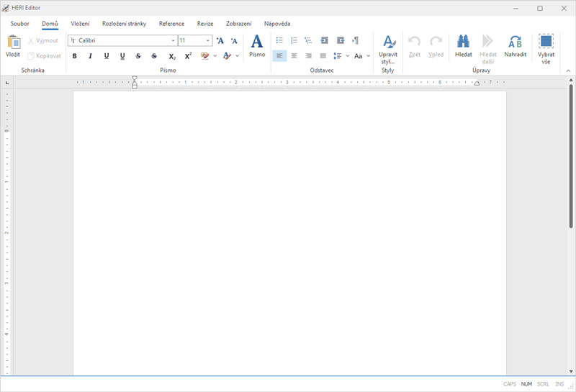Toggle strikethrough formatting
Viewport: 576px width, 392px height.
click(x=138, y=56)
